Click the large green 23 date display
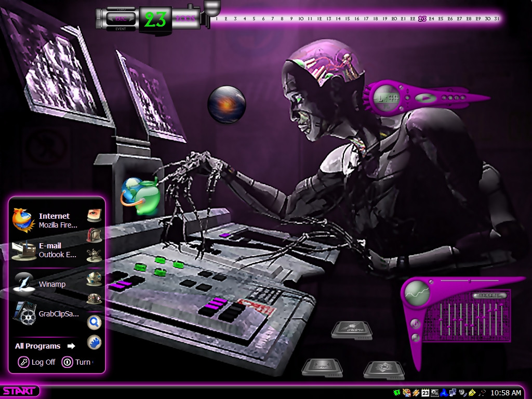 155,20
